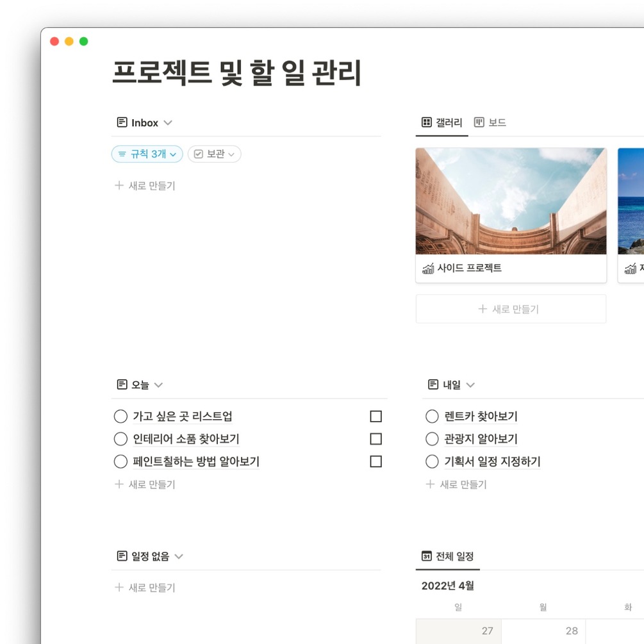This screenshot has width=644, height=644.
Task: Check the box for 인테리어 소품 찾아보기
Action: click(376, 439)
